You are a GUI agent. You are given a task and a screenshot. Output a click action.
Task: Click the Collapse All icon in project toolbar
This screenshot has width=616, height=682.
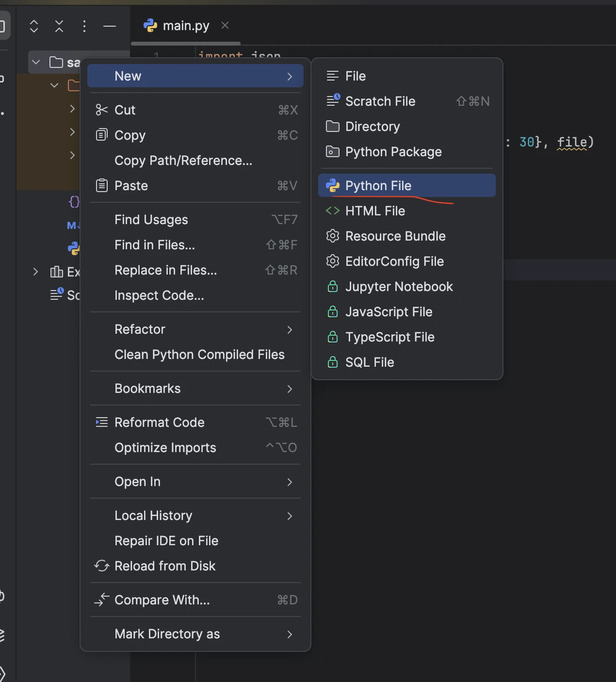(x=59, y=26)
